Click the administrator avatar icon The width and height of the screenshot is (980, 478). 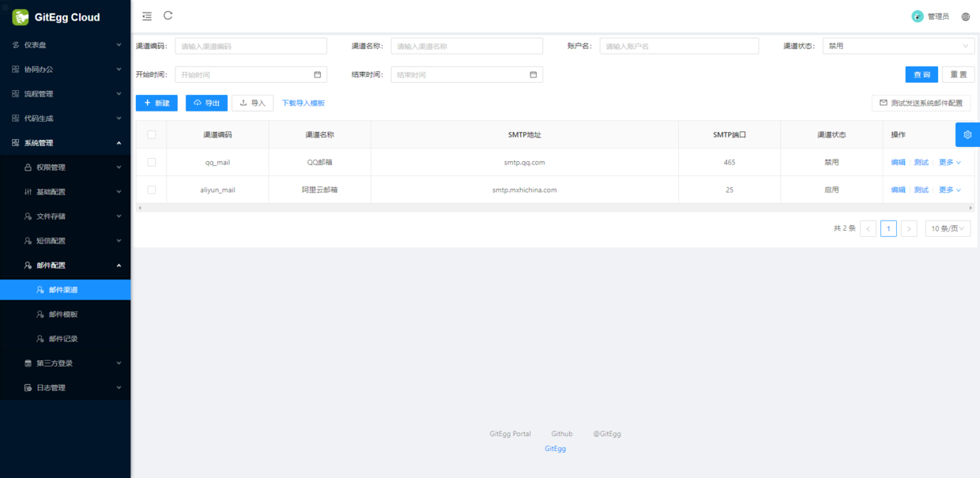pos(918,17)
